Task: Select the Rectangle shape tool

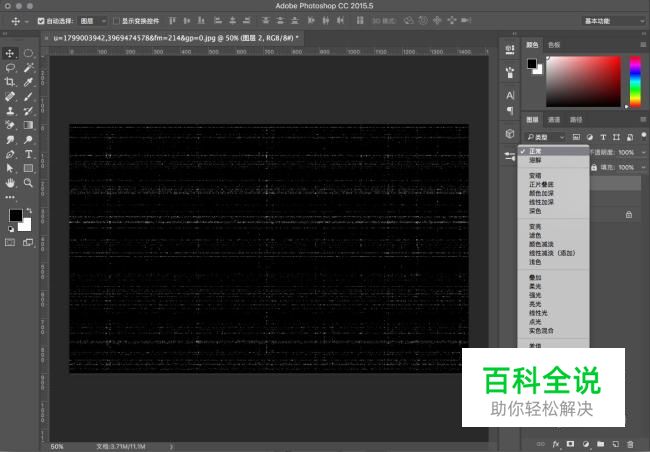Action: [28, 168]
